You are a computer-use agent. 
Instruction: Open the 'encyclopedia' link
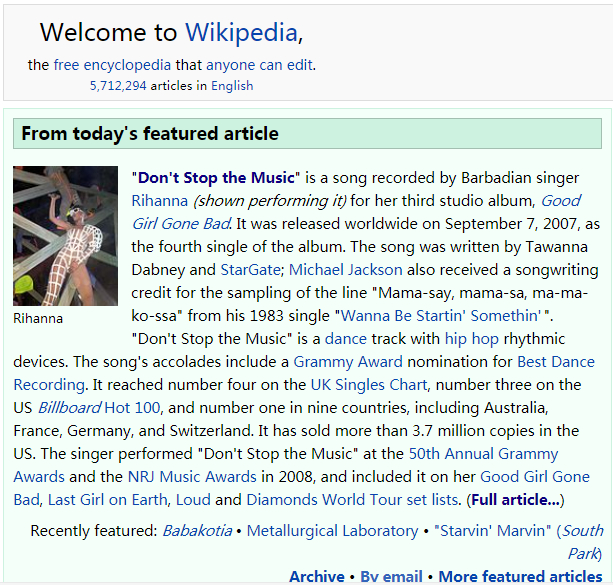click(x=127, y=65)
